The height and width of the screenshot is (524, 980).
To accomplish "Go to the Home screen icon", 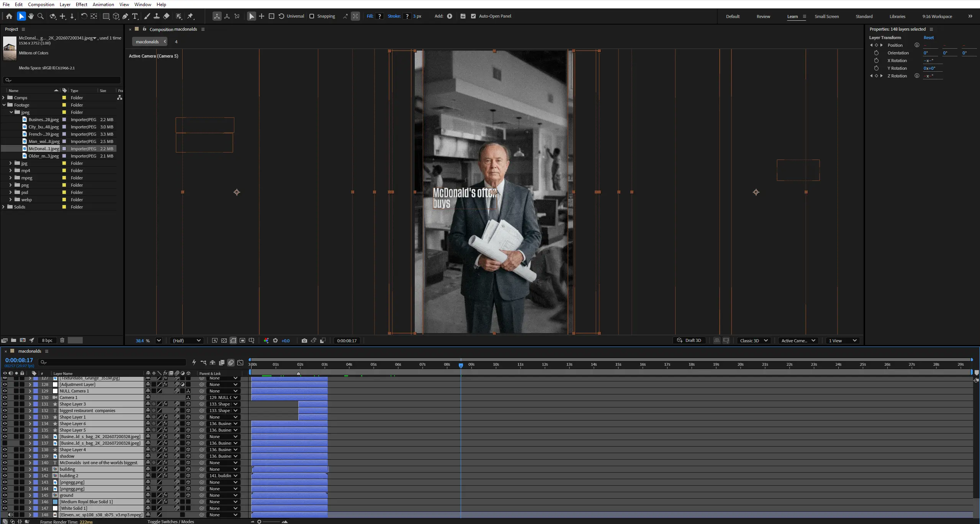I will (9, 16).
